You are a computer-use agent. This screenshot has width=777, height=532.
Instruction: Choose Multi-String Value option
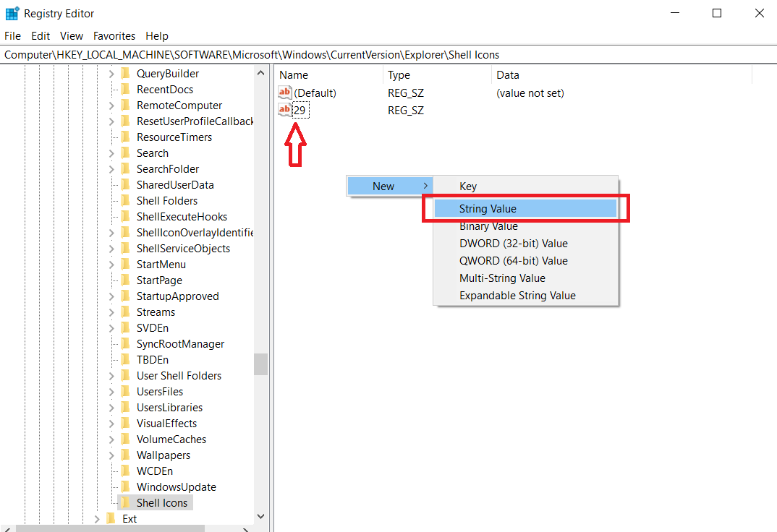(x=525, y=278)
